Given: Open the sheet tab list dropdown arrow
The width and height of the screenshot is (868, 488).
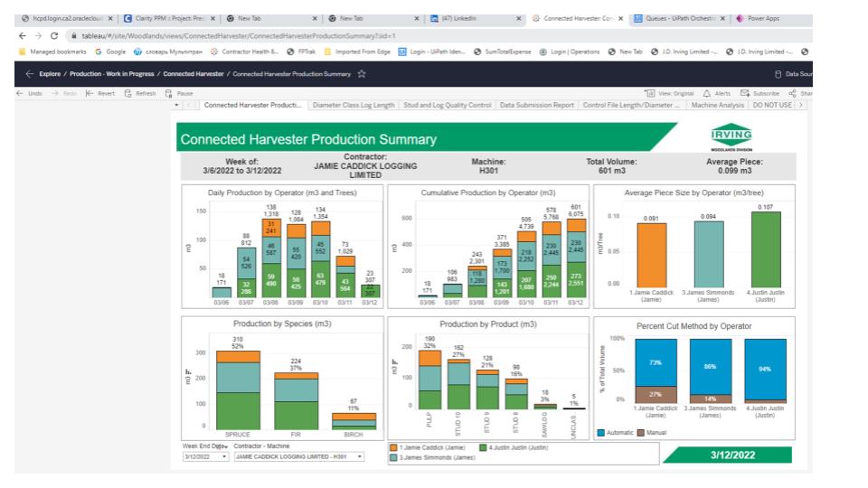Looking at the screenshot, I should (176, 105).
